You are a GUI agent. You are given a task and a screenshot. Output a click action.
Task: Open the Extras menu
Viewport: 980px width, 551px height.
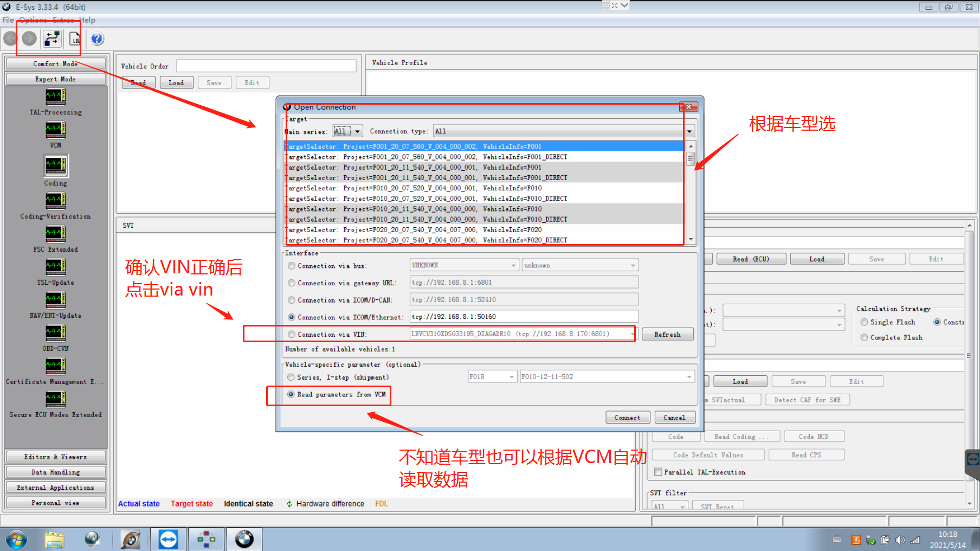[x=63, y=20]
